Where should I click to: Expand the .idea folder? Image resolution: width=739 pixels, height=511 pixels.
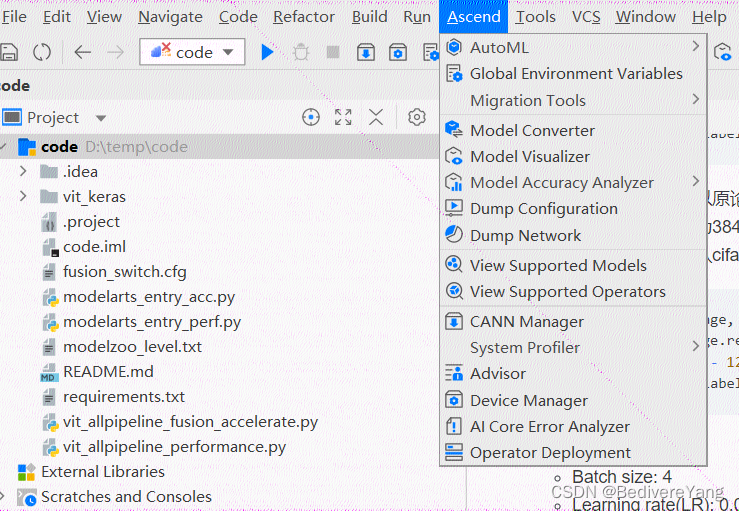click(23, 171)
